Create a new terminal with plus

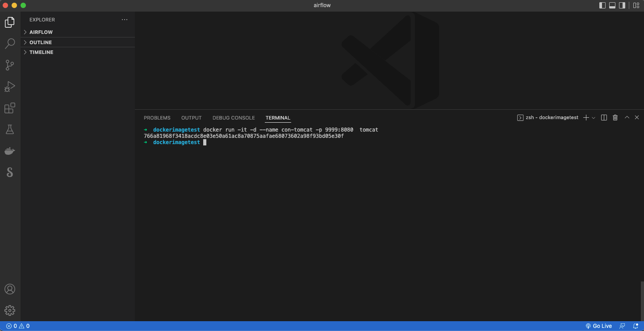(586, 118)
